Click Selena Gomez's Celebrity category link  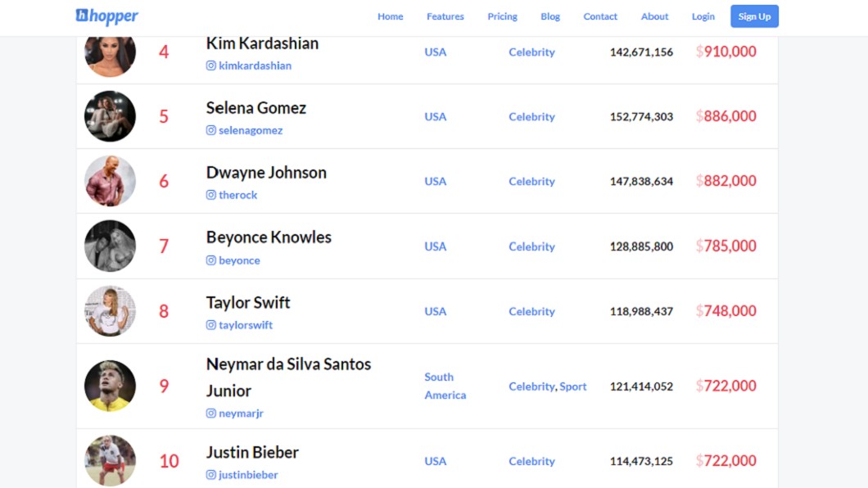pos(531,116)
